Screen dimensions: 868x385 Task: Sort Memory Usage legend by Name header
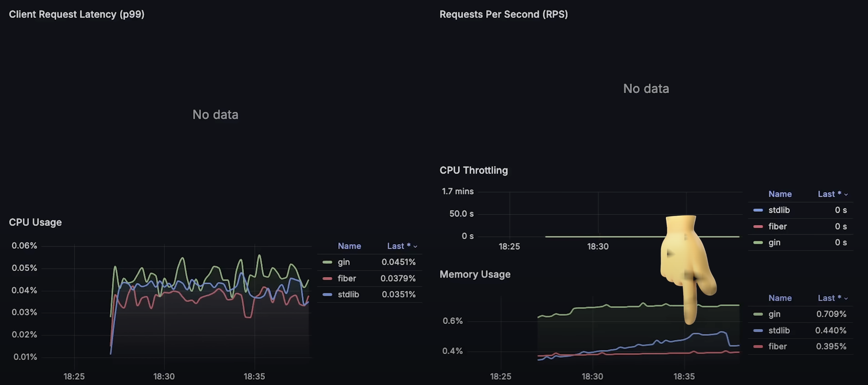(x=780, y=298)
